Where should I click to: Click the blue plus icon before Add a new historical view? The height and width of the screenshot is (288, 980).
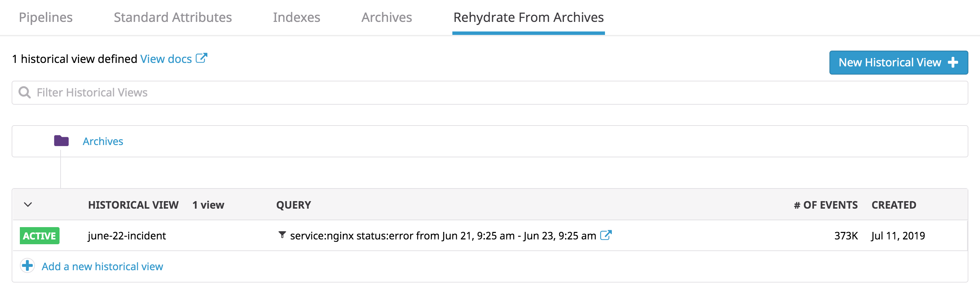click(x=27, y=266)
